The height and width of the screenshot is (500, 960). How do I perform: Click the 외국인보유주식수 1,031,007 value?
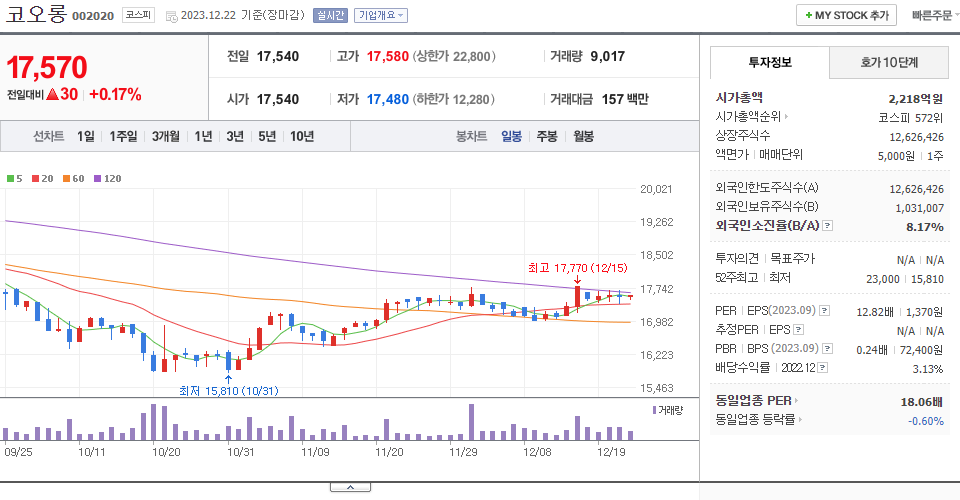(920, 208)
